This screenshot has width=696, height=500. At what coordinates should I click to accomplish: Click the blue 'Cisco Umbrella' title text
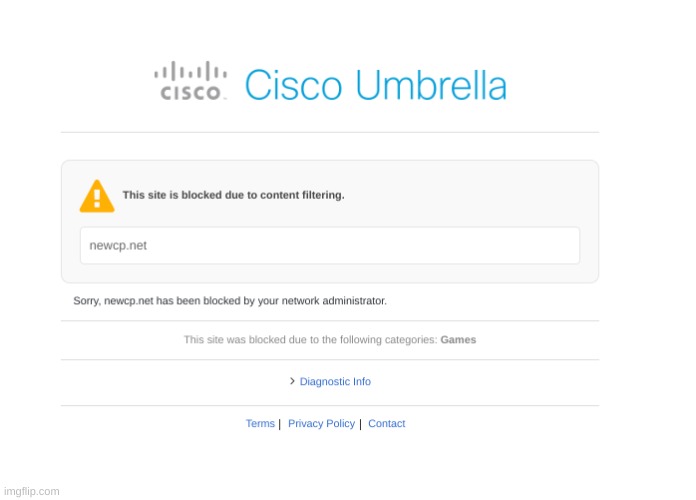(375, 85)
